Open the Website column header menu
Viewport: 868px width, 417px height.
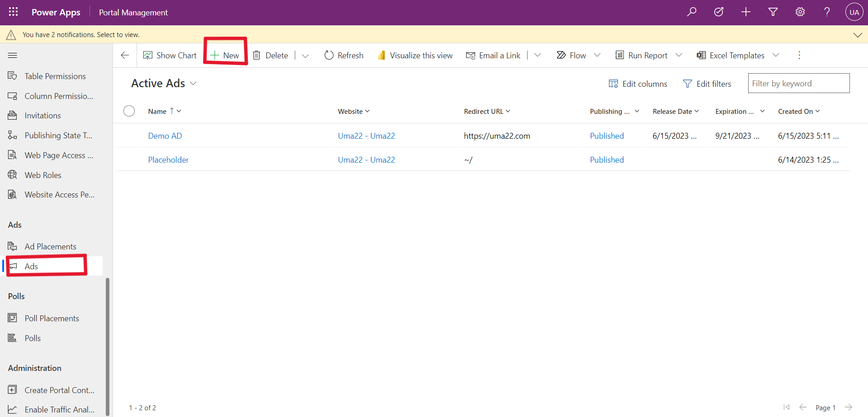(x=354, y=111)
